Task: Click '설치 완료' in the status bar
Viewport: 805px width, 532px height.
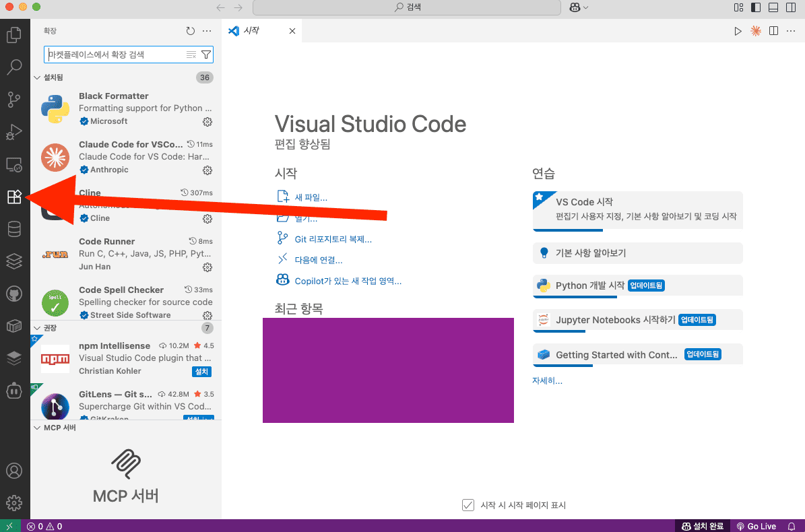Action: (x=703, y=527)
